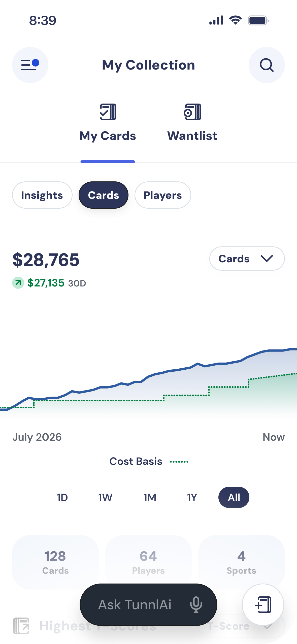Tap the search magnifier icon
Image resolution: width=297 pixels, height=644 pixels.
(x=267, y=65)
